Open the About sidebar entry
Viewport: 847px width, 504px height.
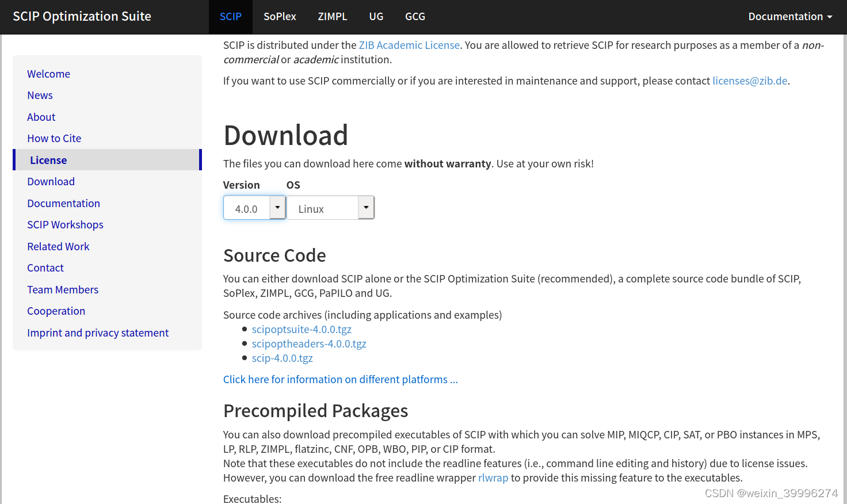[41, 117]
